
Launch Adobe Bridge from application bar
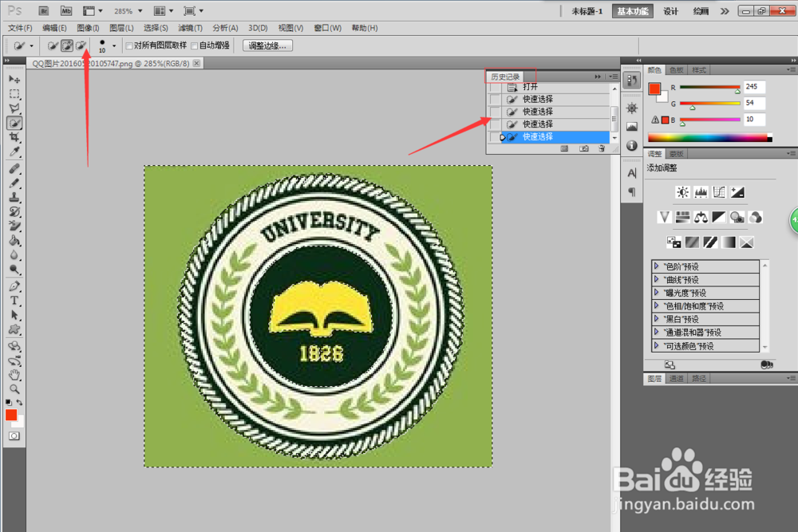pos(44,10)
